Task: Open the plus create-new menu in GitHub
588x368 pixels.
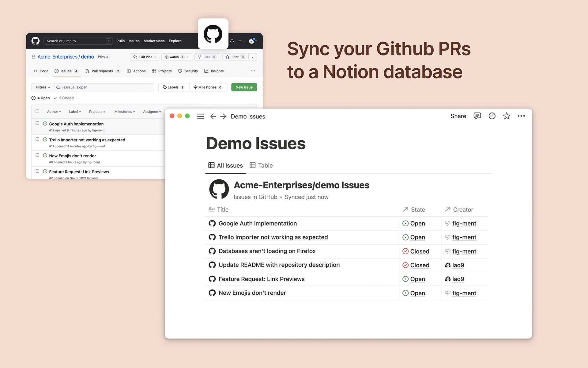Action: (x=242, y=41)
